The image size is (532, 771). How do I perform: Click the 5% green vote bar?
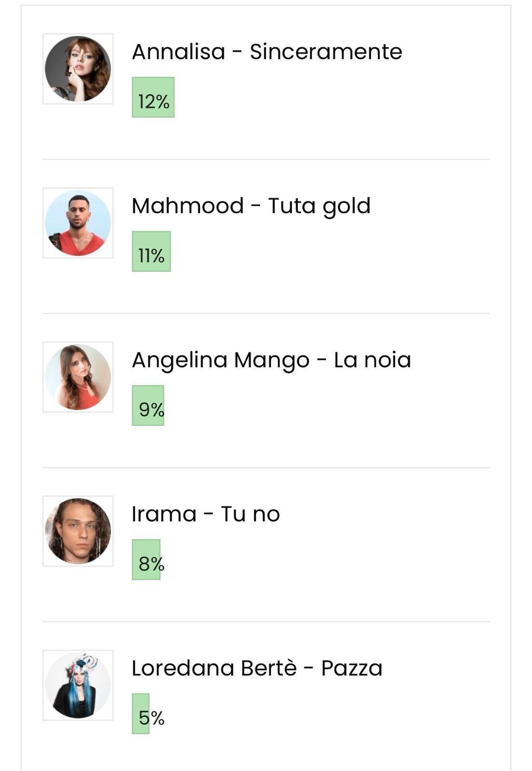pyautogui.click(x=141, y=714)
